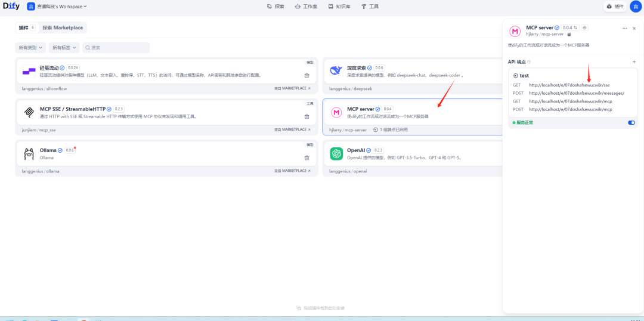Viewport: 644px width, 321px height.
Task: Switch to 探索 Marketplace tab
Action: pyautogui.click(x=64, y=27)
